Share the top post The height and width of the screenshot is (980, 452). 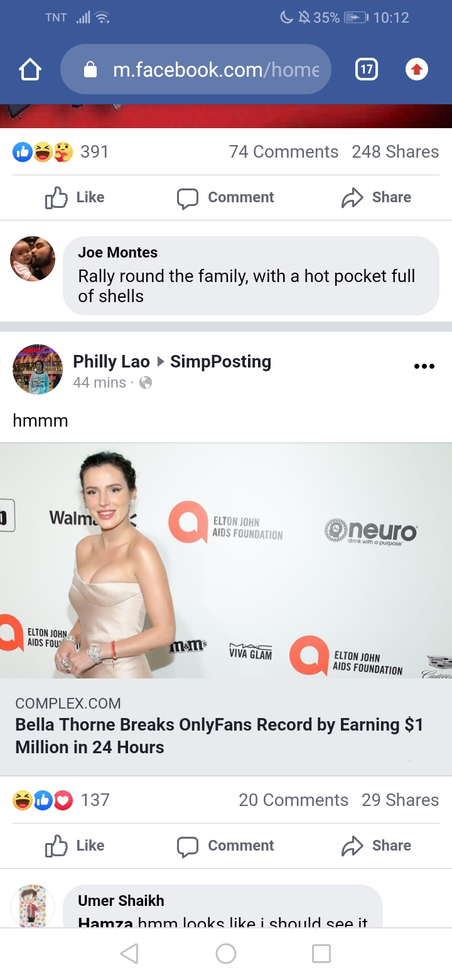pyautogui.click(x=376, y=197)
